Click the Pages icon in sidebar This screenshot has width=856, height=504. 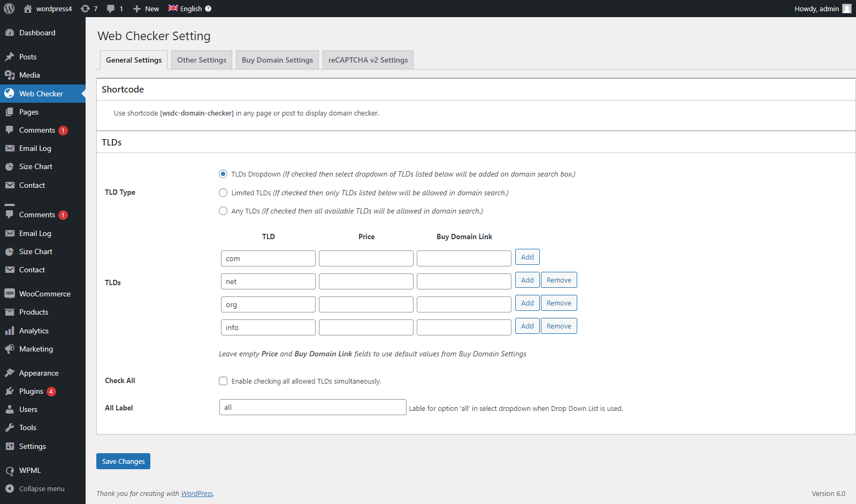(10, 112)
